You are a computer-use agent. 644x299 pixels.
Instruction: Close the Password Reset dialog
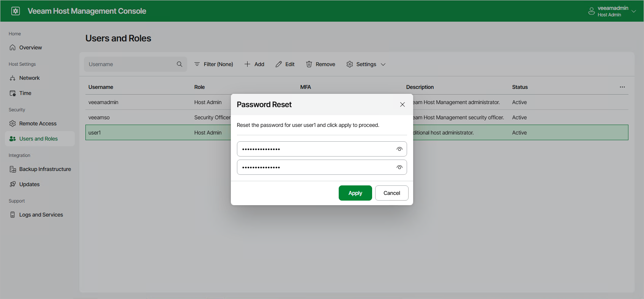pos(402,104)
